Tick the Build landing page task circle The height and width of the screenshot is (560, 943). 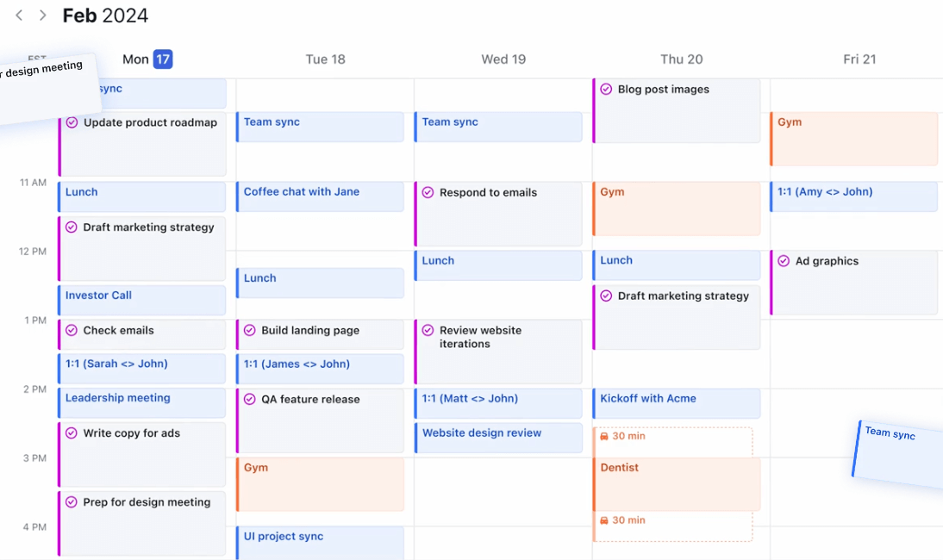[250, 330]
